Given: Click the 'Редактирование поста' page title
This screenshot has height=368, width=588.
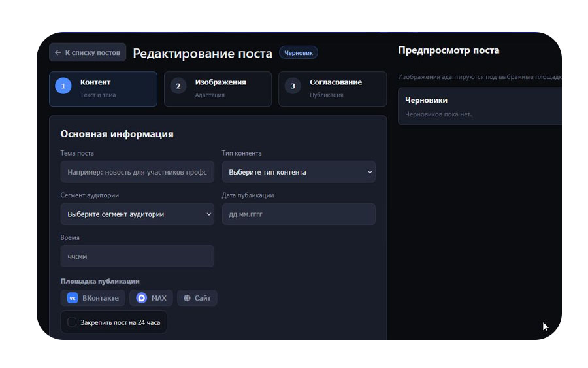Looking at the screenshot, I should (203, 53).
